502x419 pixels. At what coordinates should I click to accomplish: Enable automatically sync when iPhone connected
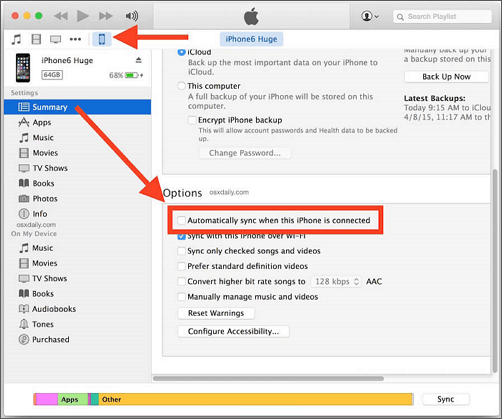coord(181,220)
